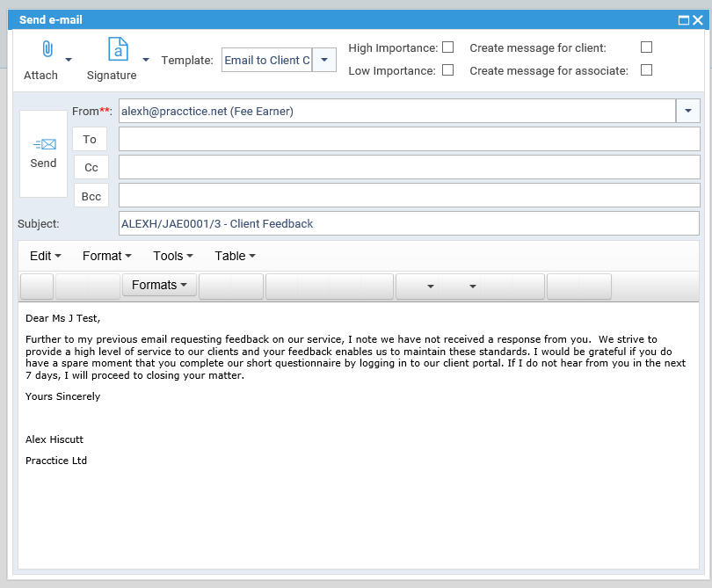The image size is (712, 588).
Task: Click the 'Alex Hiscutt' signature name
Action: (54, 439)
